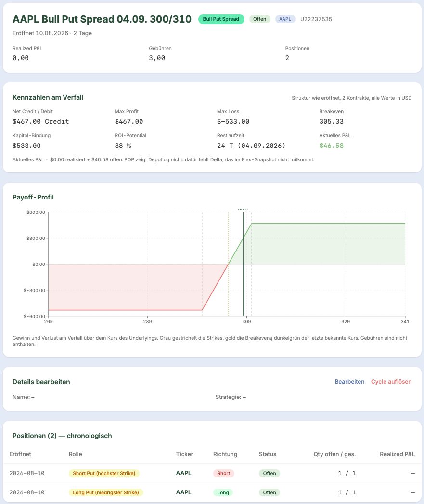
Task: Select the Gebühren value 3,00
Action: tap(156, 58)
